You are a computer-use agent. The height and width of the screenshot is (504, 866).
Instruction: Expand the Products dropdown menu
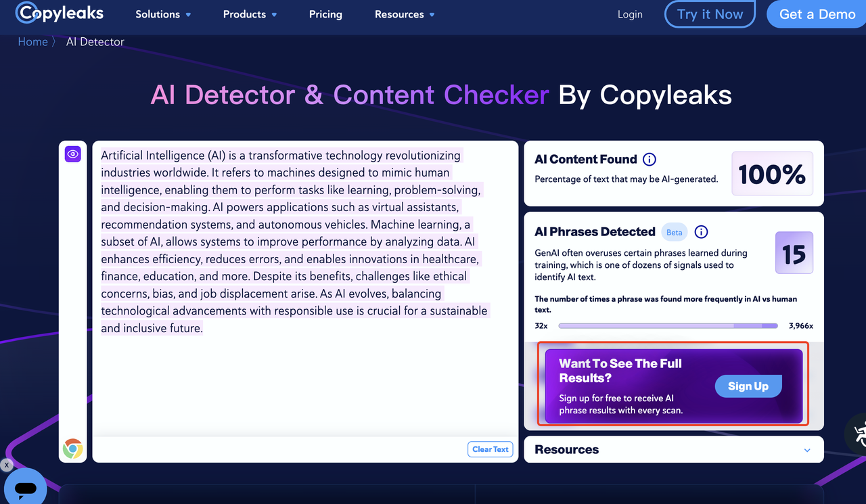click(250, 14)
